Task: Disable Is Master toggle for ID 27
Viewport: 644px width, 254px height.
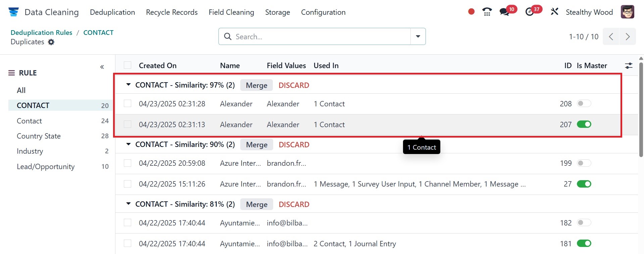Action: [584, 184]
